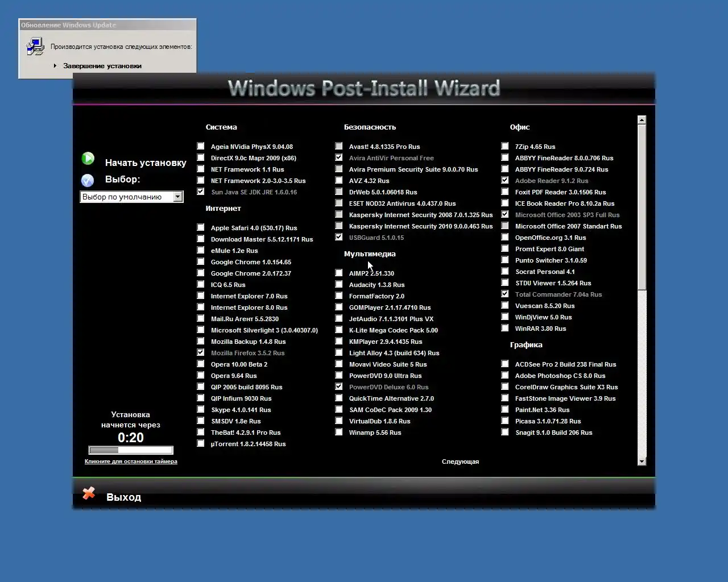The height and width of the screenshot is (582, 728).
Task: Check OpenOffice.org 3.1 Rus
Action: point(505,237)
